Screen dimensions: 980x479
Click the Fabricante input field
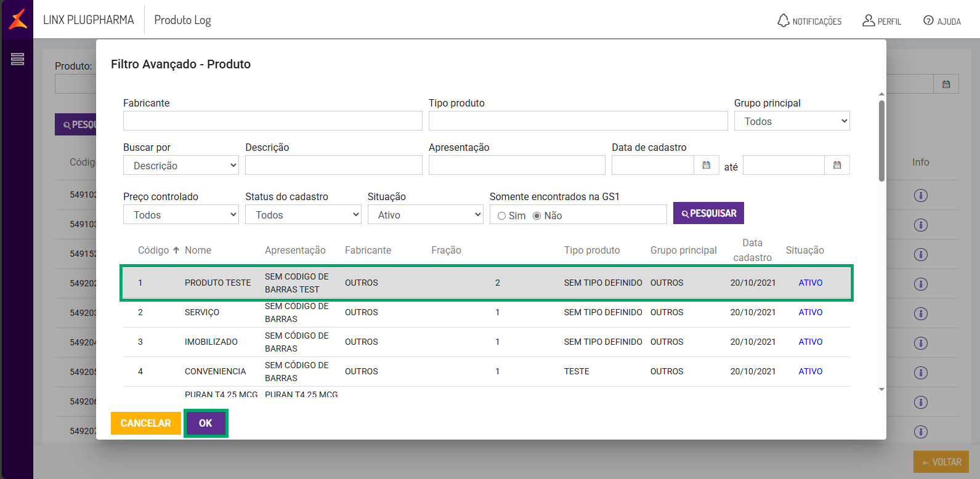click(x=272, y=121)
